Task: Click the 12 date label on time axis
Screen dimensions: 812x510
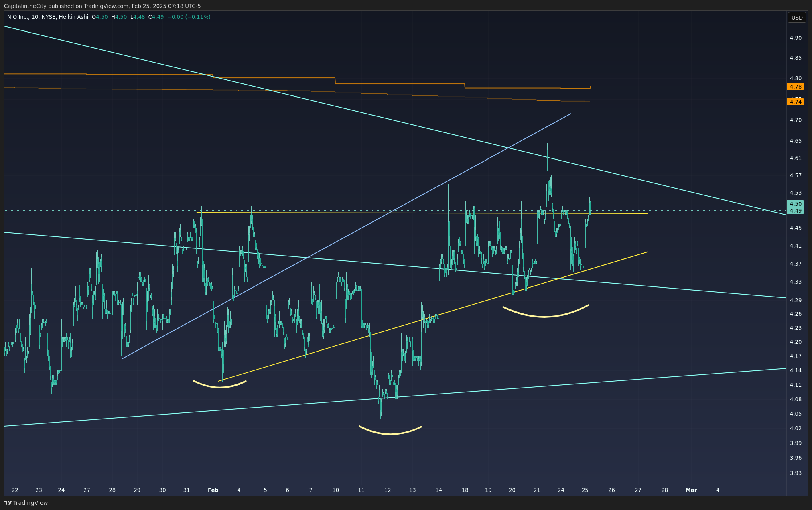Action: 388,490
